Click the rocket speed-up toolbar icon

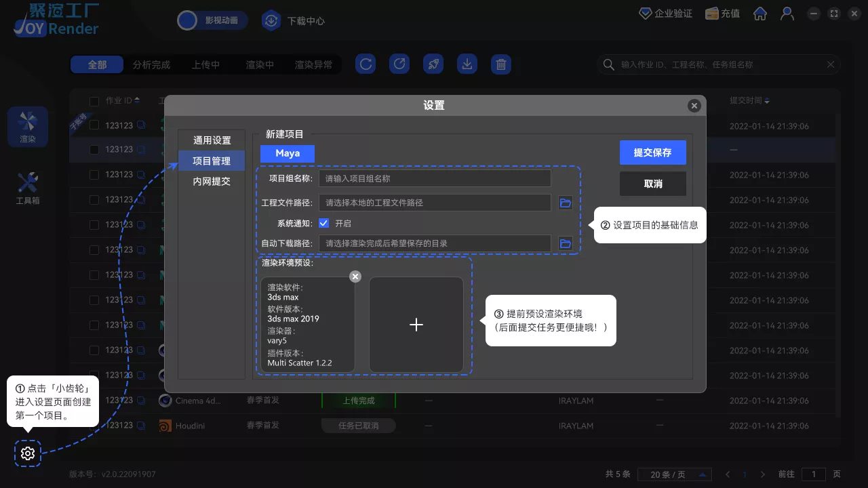(x=433, y=64)
